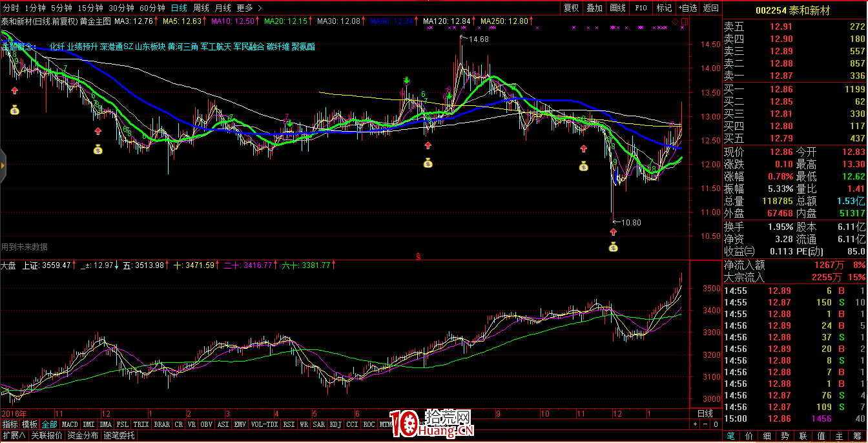This screenshot has height=443, width=868.
Task: Click the 碳纤维 concept tag
Action: [x=278, y=46]
